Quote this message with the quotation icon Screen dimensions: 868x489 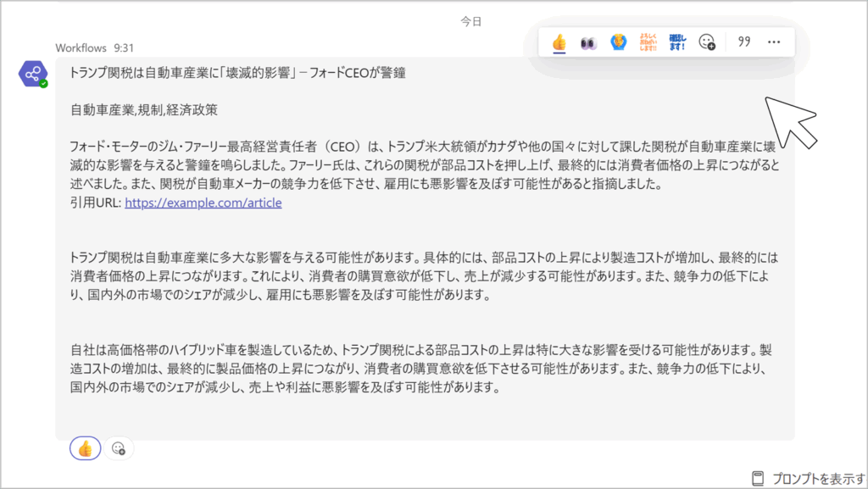pyautogui.click(x=744, y=42)
